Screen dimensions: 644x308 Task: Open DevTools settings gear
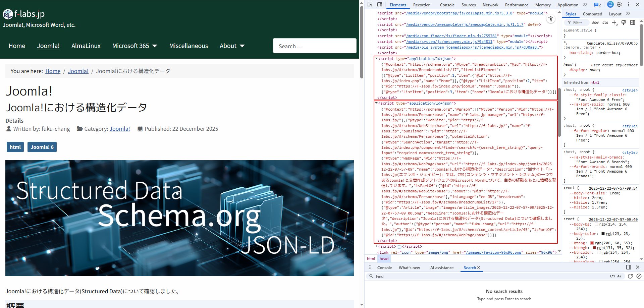tap(619, 5)
